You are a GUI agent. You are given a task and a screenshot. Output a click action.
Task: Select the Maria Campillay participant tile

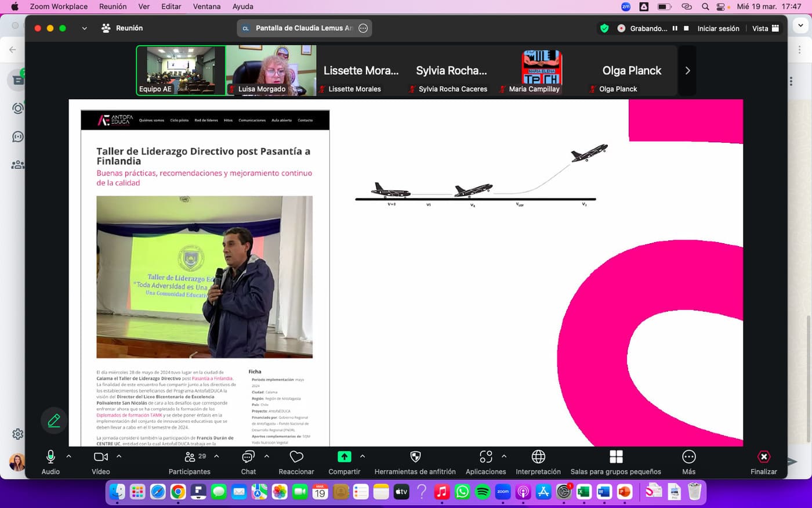click(x=542, y=70)
